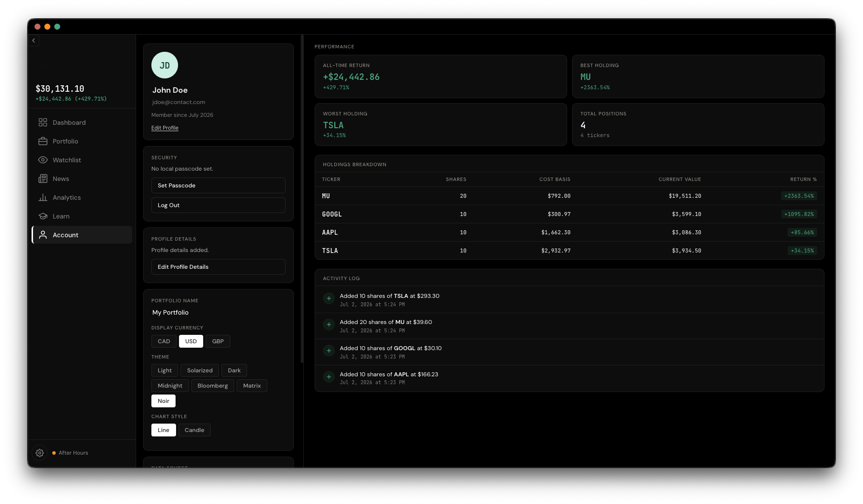Screen dimensions: 863x504
Task: Go to the Portfolio page
Action: 82,141
